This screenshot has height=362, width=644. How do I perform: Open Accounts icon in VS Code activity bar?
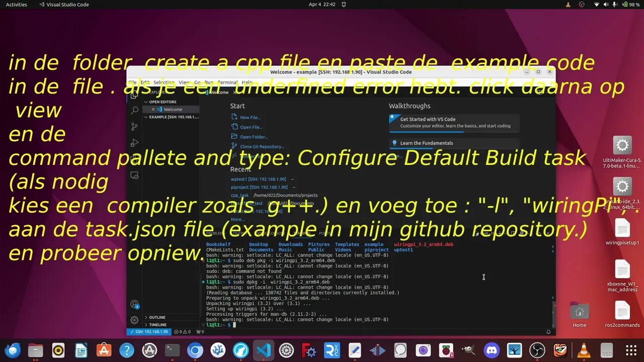pos(134,304)
